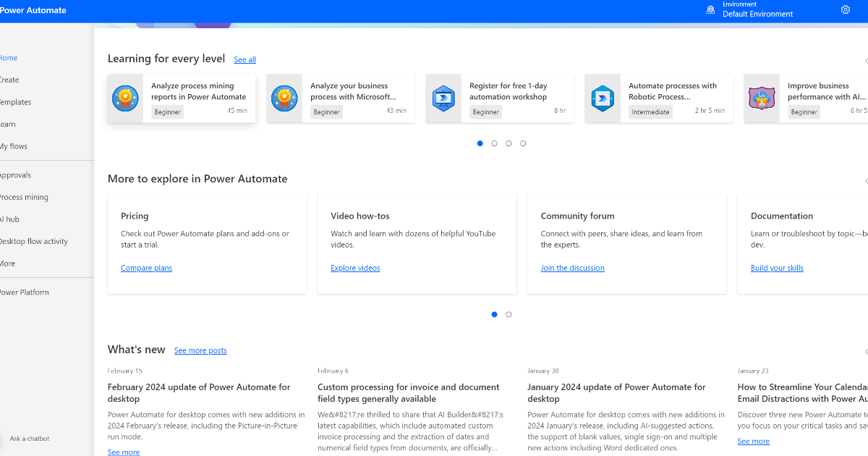Image resolution: width=868 pixels, height=456 pixels.
Task: Open the Power Automate settings gear
Action: coord(845,9)
